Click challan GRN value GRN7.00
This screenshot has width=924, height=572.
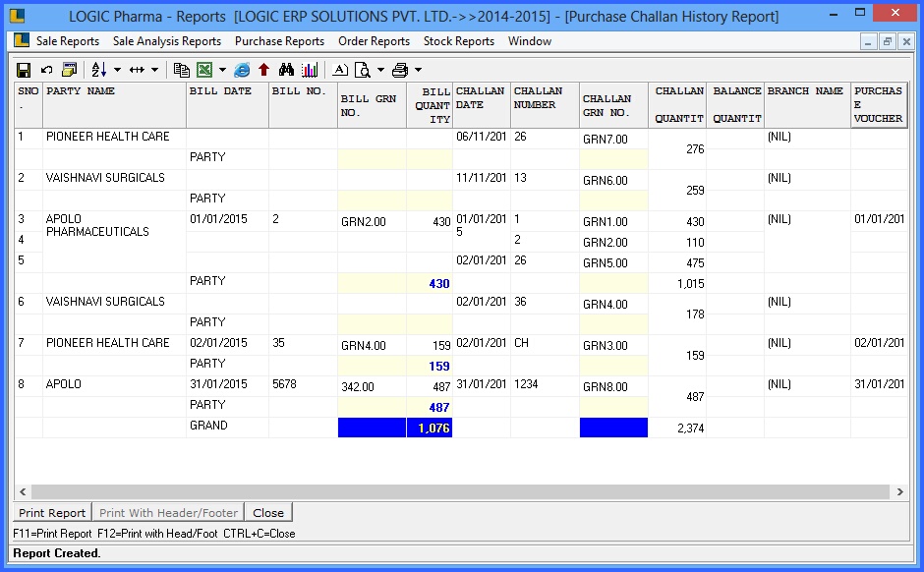coord(606,140)
